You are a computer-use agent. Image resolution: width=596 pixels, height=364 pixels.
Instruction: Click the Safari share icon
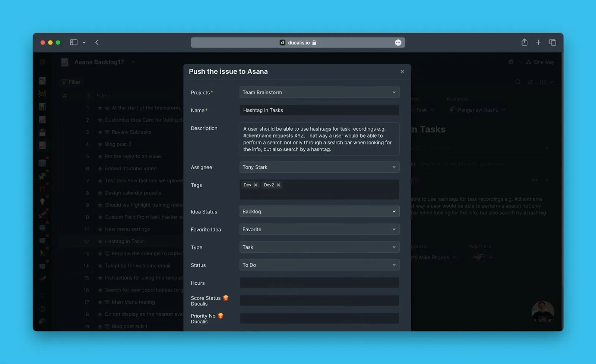tap(524, 42)
